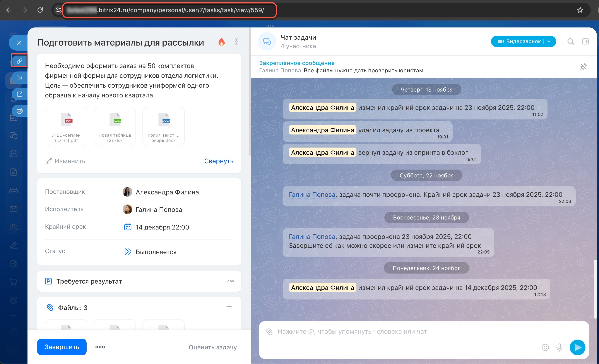Open the Новая таблица xlsx file thumbnail
Screen dimensions: 599x364
(x=115, y=126)
